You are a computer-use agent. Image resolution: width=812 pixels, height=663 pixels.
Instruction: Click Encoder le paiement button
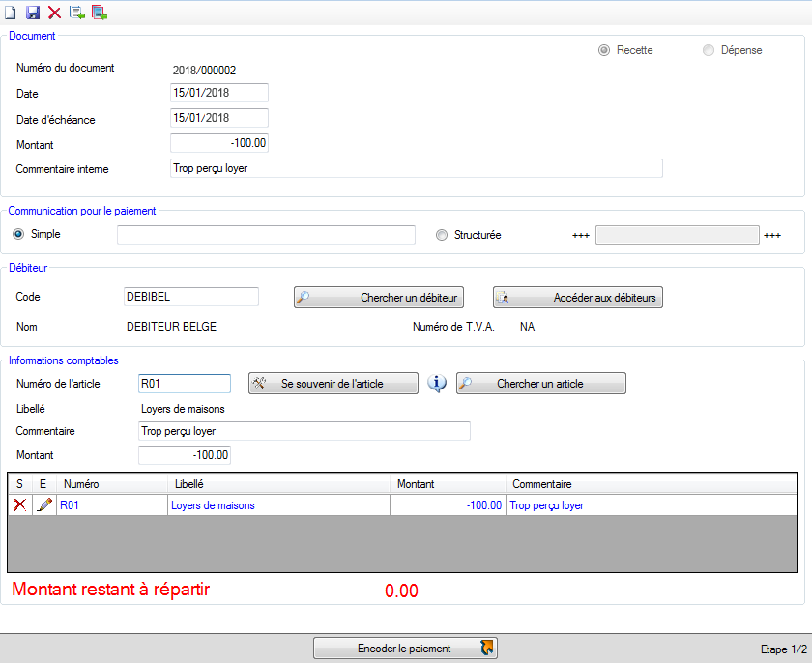click(405, 648)
